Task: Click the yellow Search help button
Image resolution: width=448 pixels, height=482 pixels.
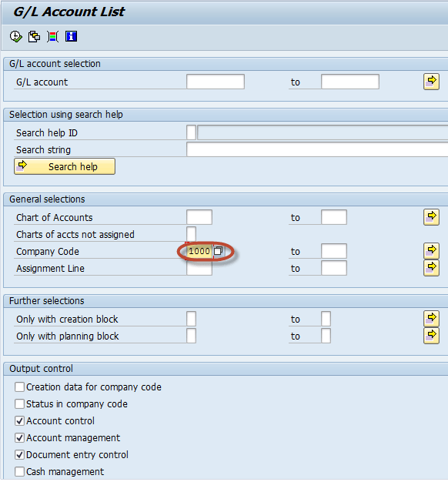Action: tap(65, 166)
